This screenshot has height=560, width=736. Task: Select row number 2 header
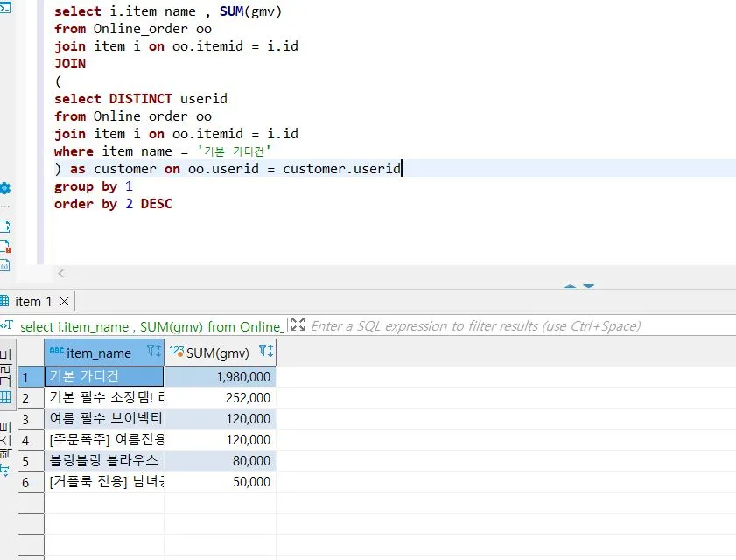pyautogui.click(x=31, y=398)
